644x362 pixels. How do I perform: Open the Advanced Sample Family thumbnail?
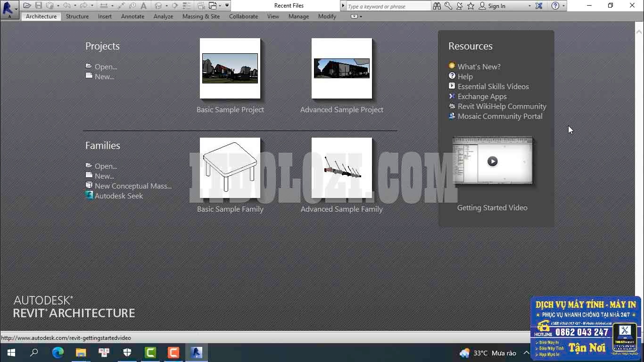342,168
